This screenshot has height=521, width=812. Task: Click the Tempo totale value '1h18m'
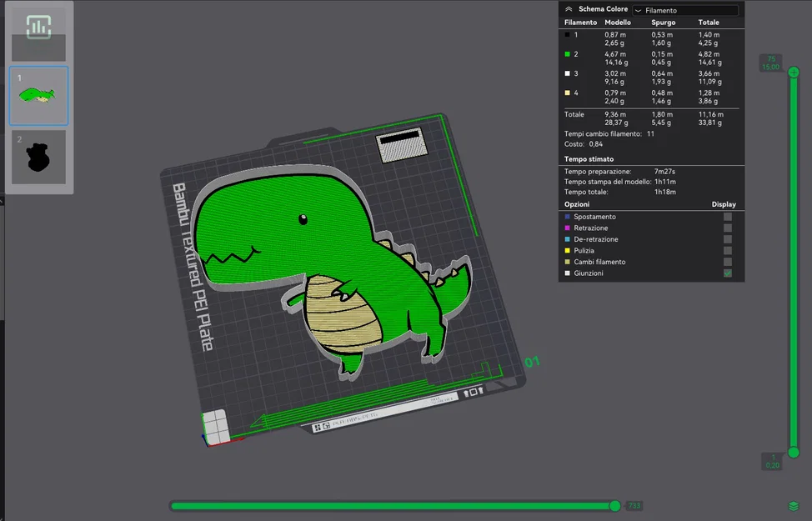(x=665, y=192)
